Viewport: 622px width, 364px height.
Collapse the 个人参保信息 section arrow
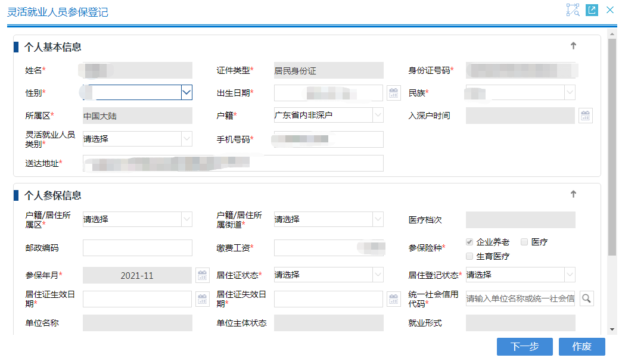click(573, 194)
